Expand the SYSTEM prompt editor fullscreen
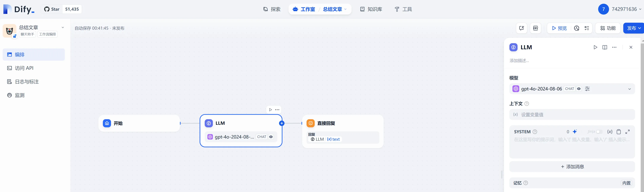The height and width of the screenshot is (192, 644). (x=628, y=132)
